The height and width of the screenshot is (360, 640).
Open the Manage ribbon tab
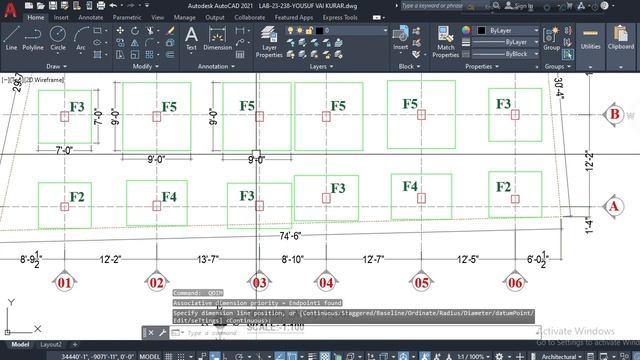pos(184,17)
